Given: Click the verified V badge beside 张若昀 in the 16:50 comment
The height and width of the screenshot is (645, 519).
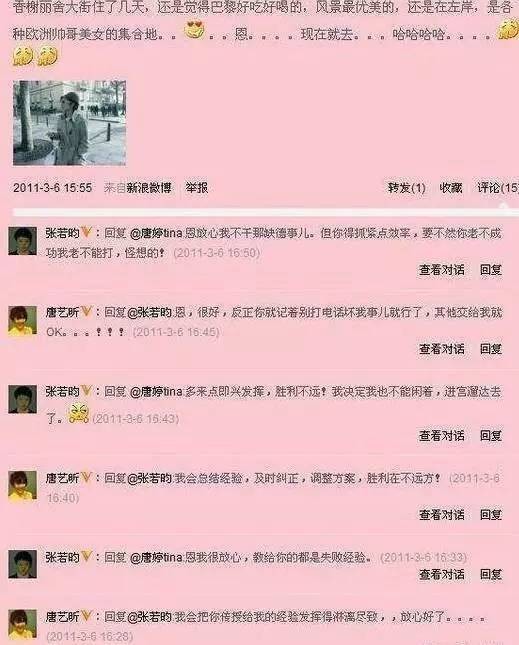Looking at the screenshot, I should pos(86,233).
